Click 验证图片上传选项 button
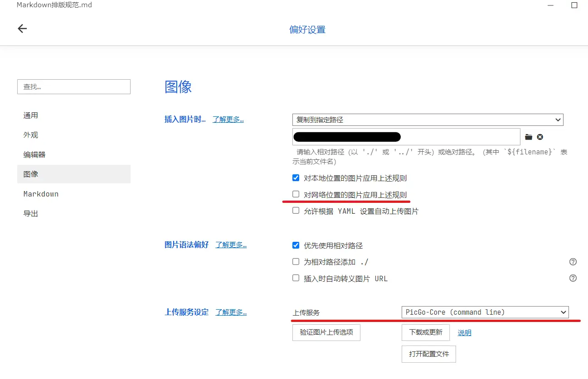 point(326,332)
